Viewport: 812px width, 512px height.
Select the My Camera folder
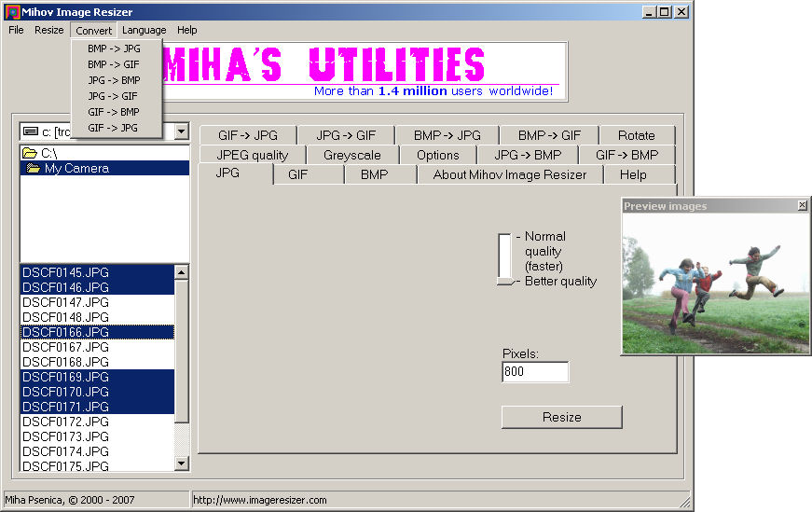76,169
